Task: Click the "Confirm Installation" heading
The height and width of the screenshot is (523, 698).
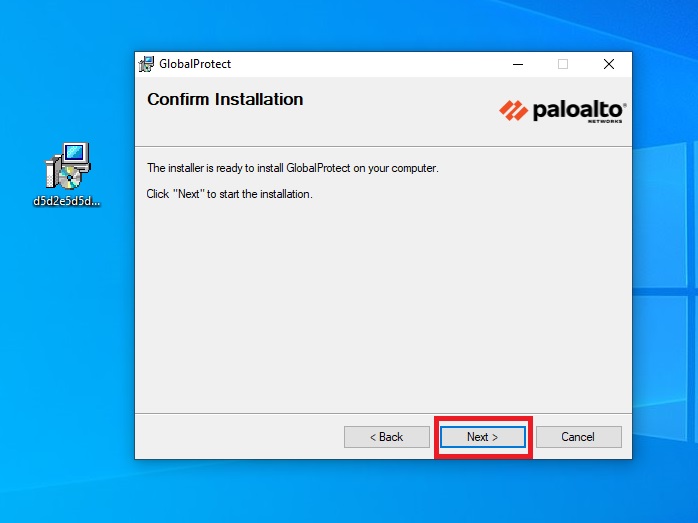Action: click(225, 100)
